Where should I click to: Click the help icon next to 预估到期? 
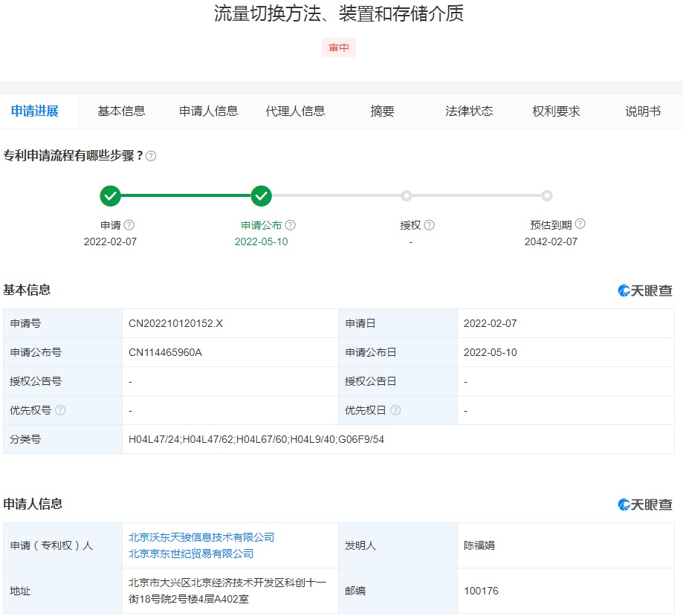[x=580, y=224]
